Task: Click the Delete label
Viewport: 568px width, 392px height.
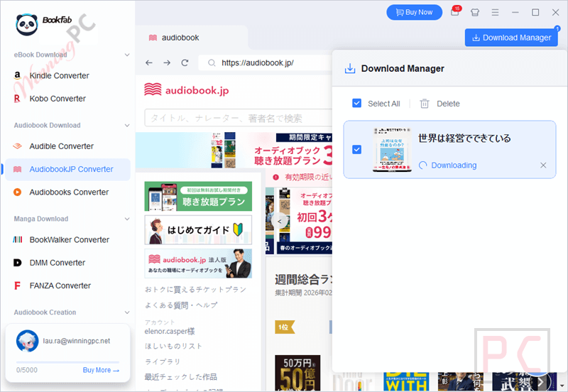Action: [x=448, y=104]
